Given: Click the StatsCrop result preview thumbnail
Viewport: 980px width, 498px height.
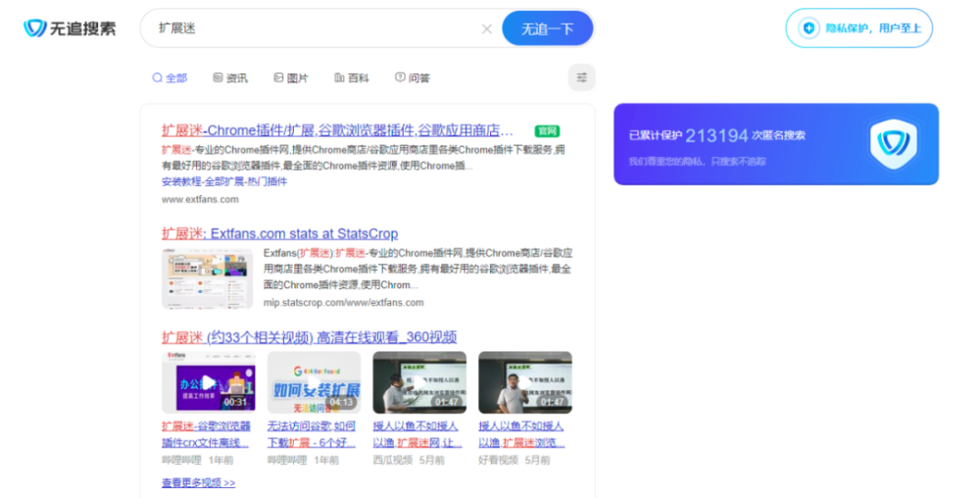Looking at the screenshot, I should pyautogui.click(x=207, y=278).
